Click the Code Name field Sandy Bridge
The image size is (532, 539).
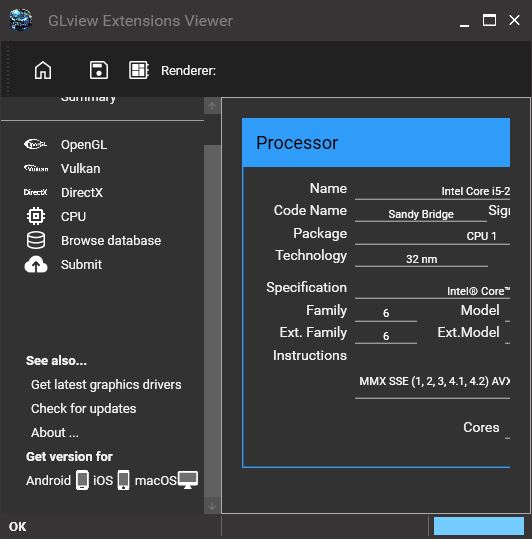point(421,214)
